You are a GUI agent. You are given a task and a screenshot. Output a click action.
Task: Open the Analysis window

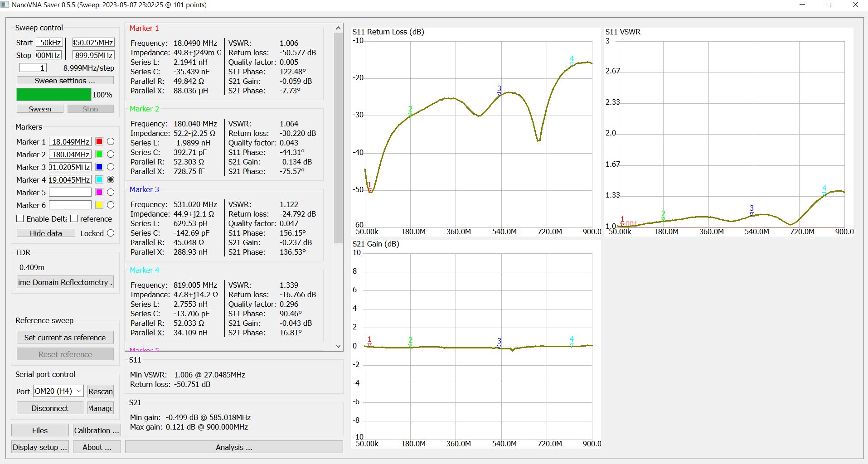(x=234, y=447)
